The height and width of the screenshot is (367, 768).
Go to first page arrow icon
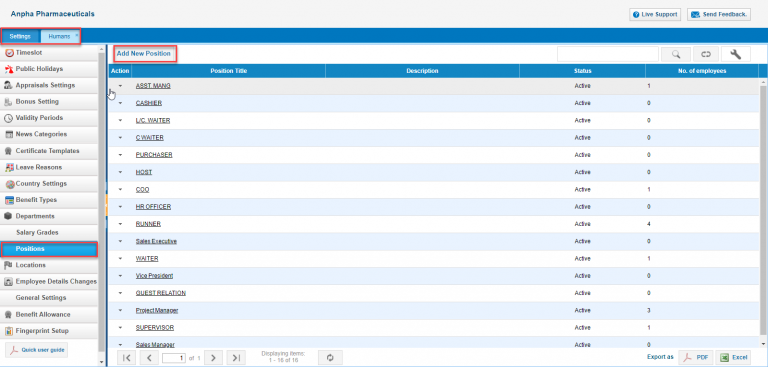(x=126, y=358)
